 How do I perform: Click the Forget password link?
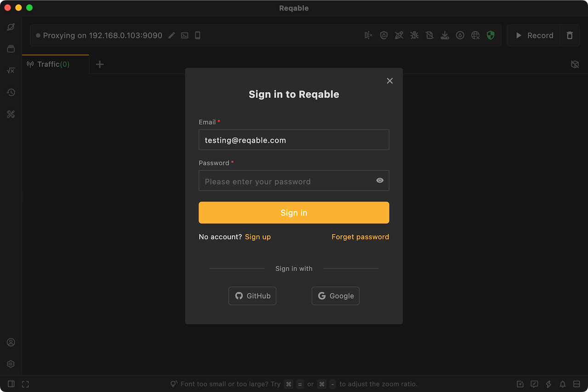click(x=360, y=237)
